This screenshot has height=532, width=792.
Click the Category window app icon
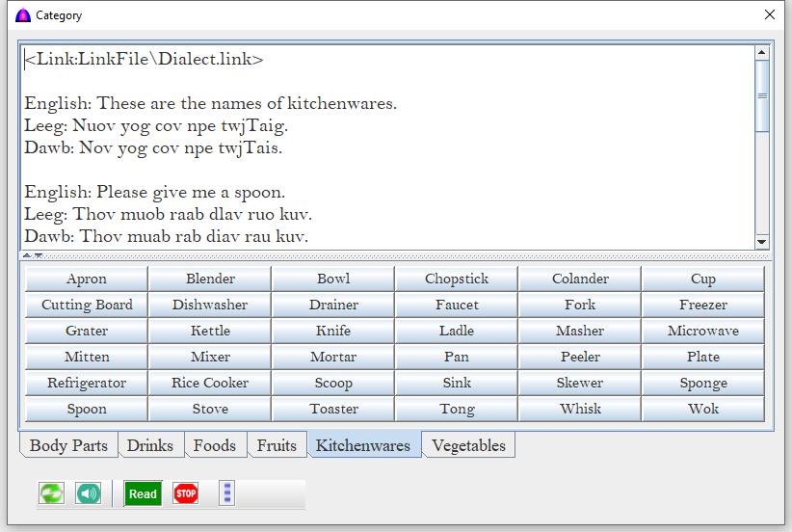coord(23,14)
